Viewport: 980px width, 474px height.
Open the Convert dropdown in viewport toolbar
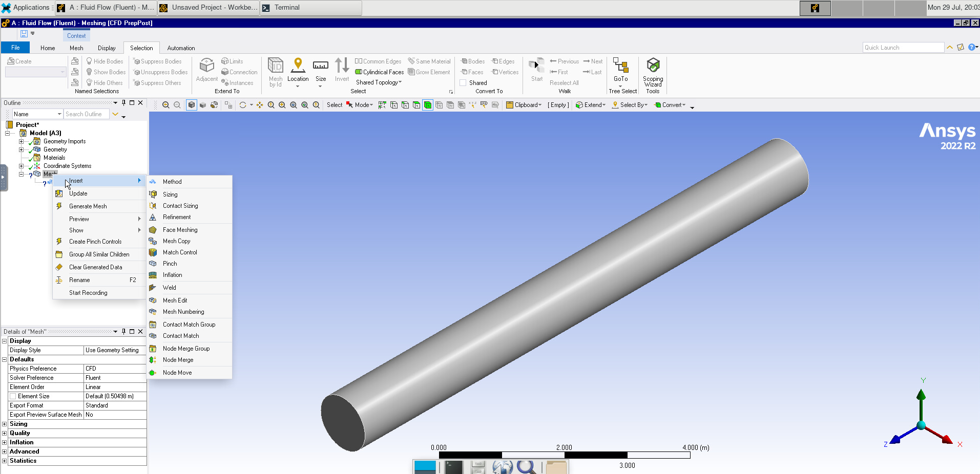tap(670, 105)
